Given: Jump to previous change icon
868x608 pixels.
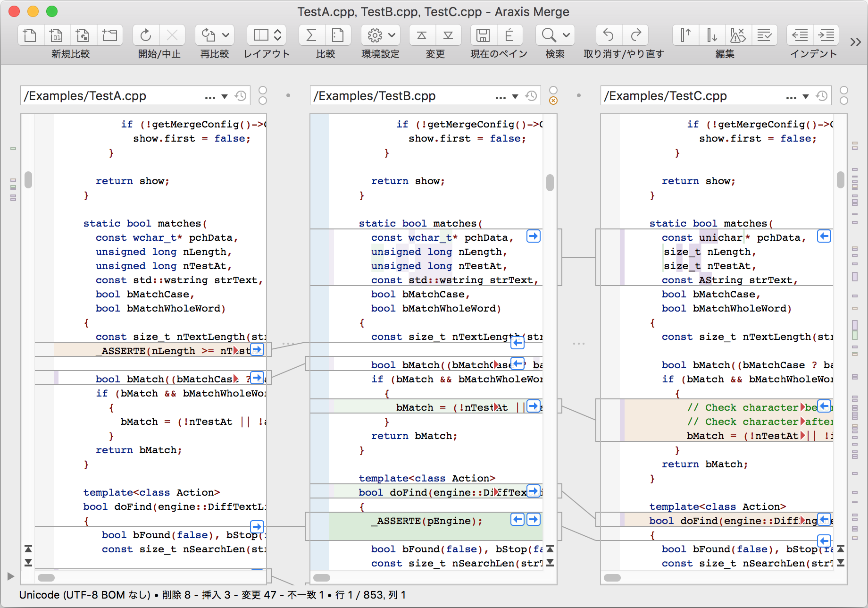Looking at the screenshot, I should coord(422,35).
